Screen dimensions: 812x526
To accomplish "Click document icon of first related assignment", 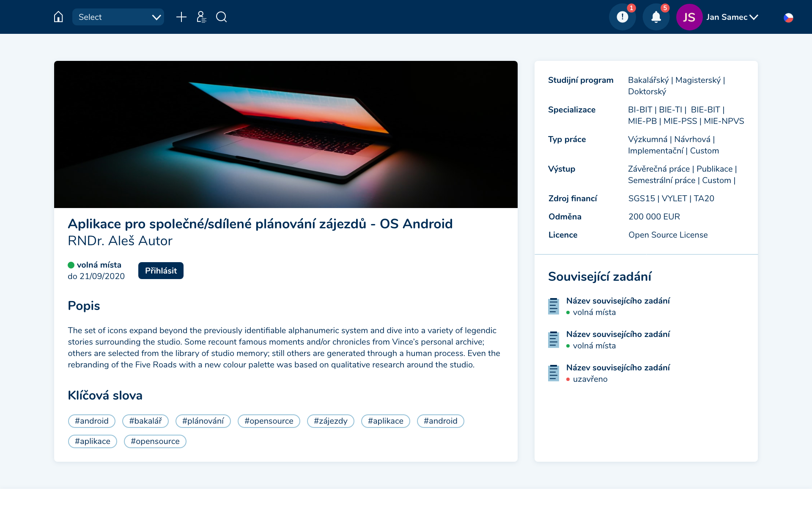I will pos(553,306).
